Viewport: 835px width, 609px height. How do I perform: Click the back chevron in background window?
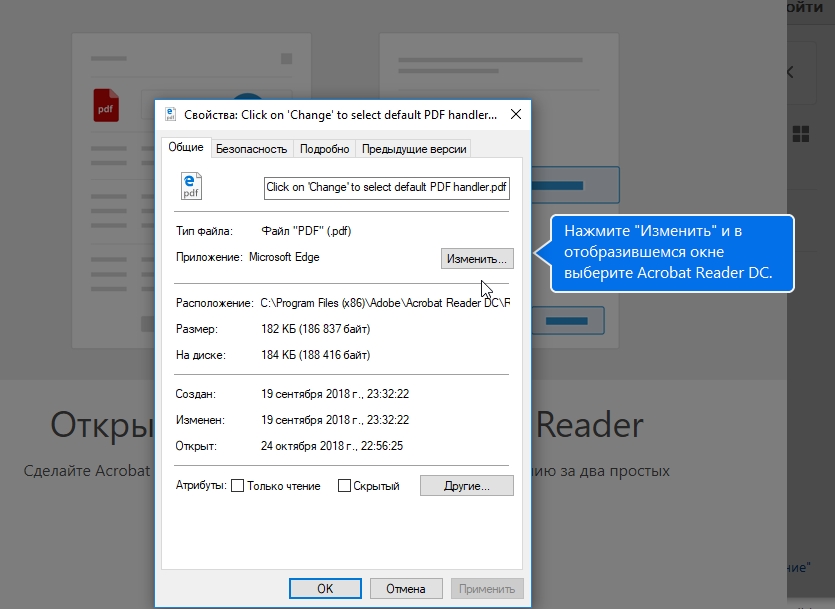(790, 72)
